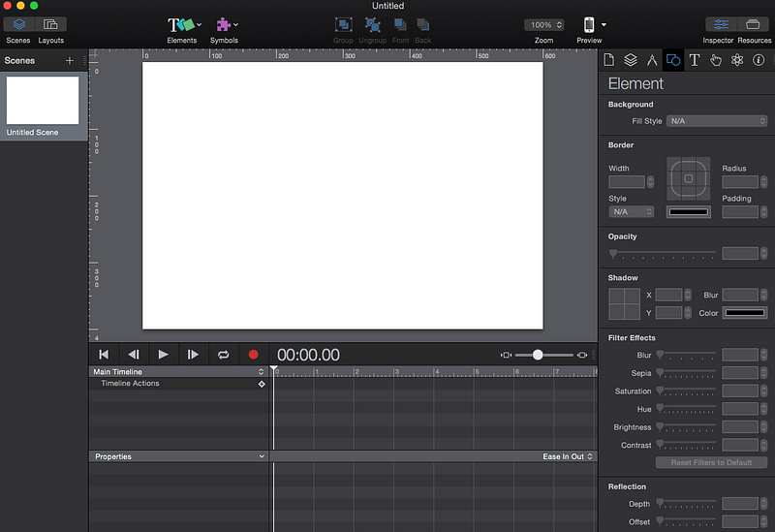Open the Ease In Out timing dropdown
The width and height of the screenshot is (775, 532).
click(568, 456)
